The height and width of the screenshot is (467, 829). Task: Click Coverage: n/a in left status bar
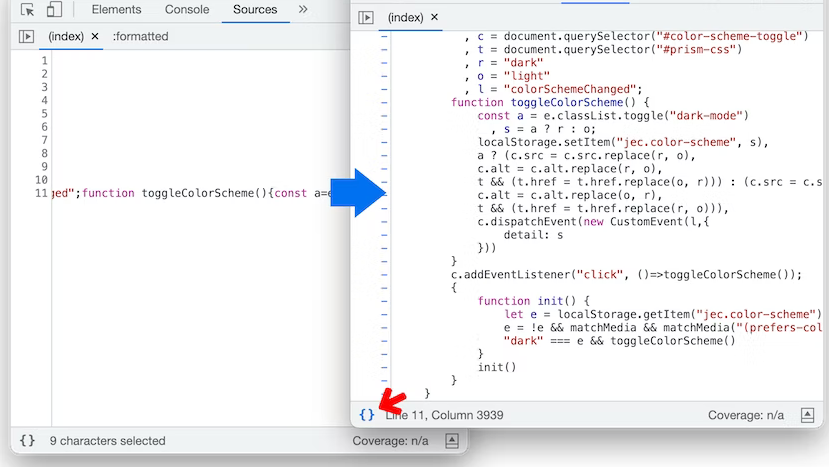point(390,440)
